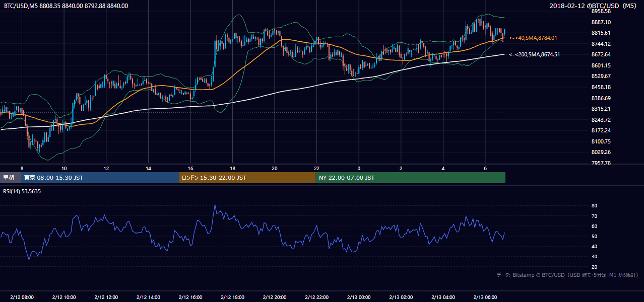Click hour tick 0 under the price chart
This screenshot has width=644, height=302.
click(x=359, y=168)
